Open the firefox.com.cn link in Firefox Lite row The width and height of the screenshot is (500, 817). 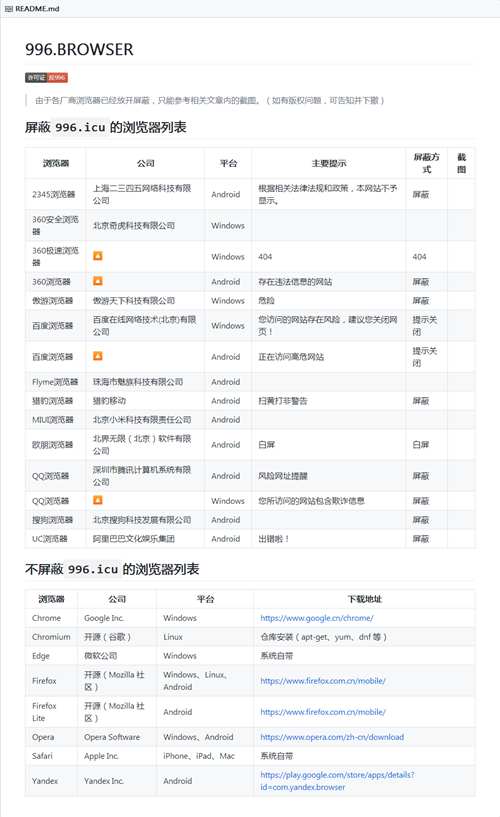tap(323, 712)
